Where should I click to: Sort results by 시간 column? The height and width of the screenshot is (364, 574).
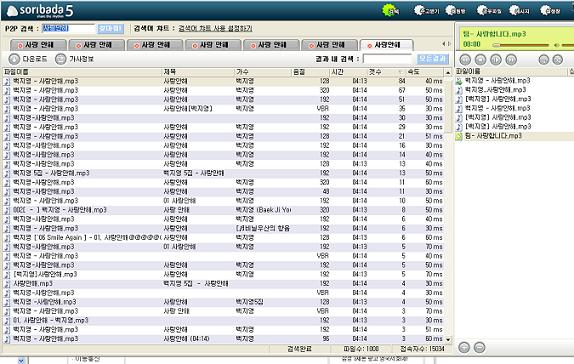point(348,72)
